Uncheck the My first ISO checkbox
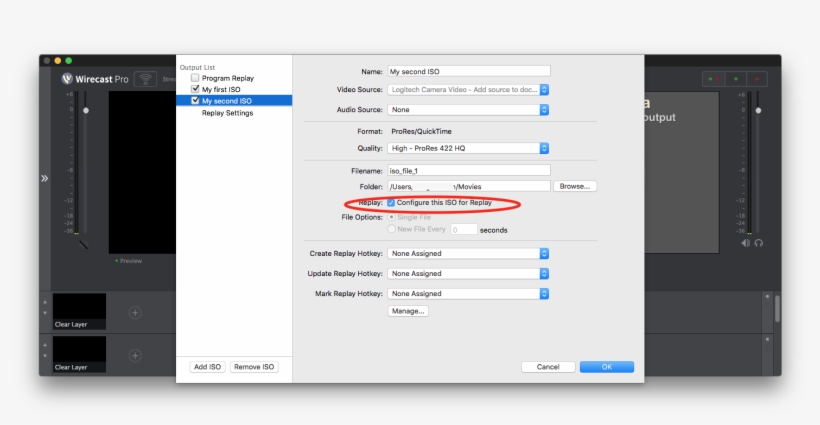820x425 pixels. [195, 89]
